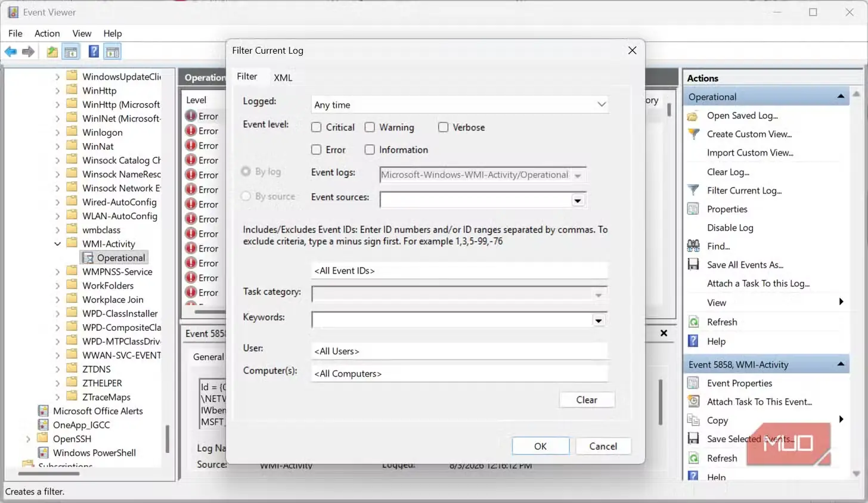This screenshot has width=868, height=503.
Task: Click Clear Log in Actions pane
Action: 728,172
